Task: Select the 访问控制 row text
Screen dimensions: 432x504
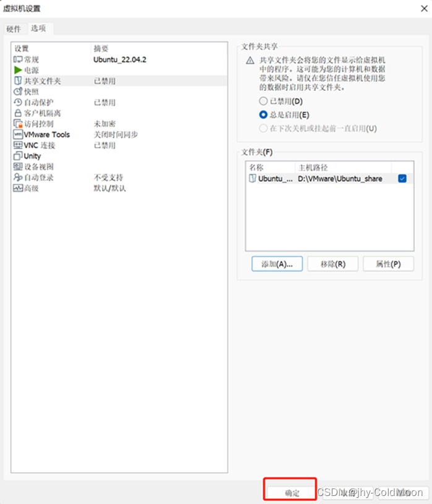Action: (x=39, y=124)
